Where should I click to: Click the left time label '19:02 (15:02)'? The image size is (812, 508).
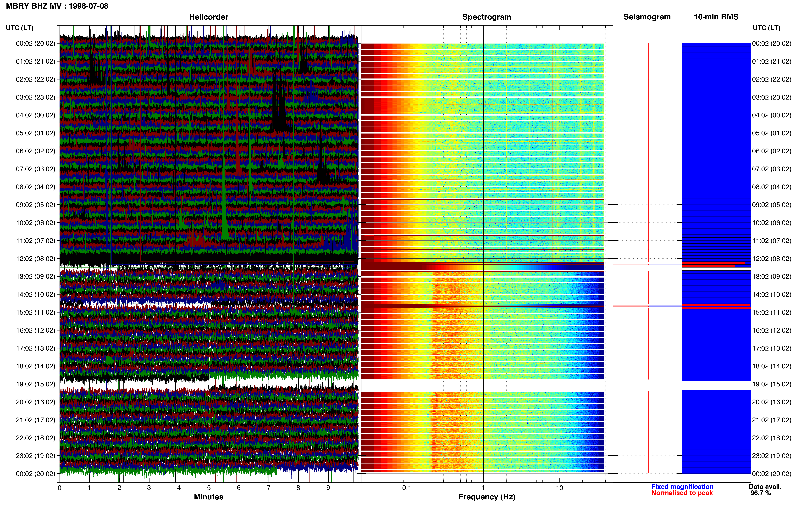click(x=35, y=384)
